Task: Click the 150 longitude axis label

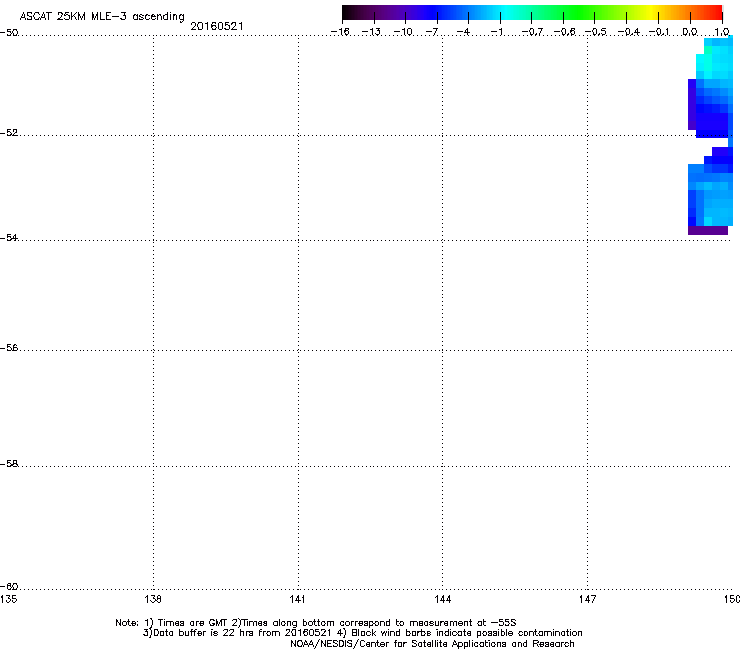Action: 732,599
